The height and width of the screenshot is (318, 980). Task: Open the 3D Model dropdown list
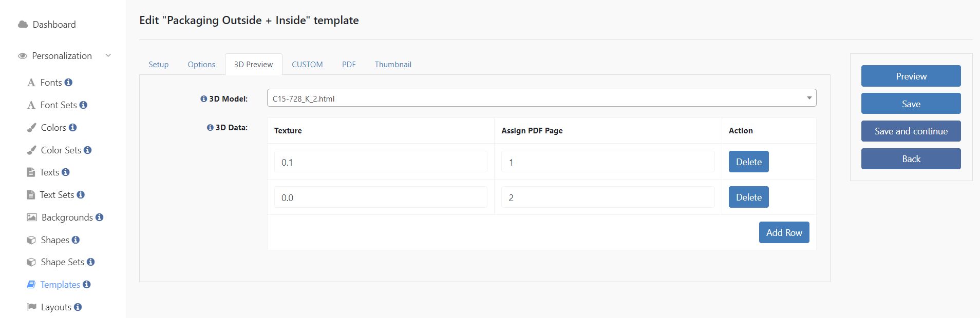541,98
